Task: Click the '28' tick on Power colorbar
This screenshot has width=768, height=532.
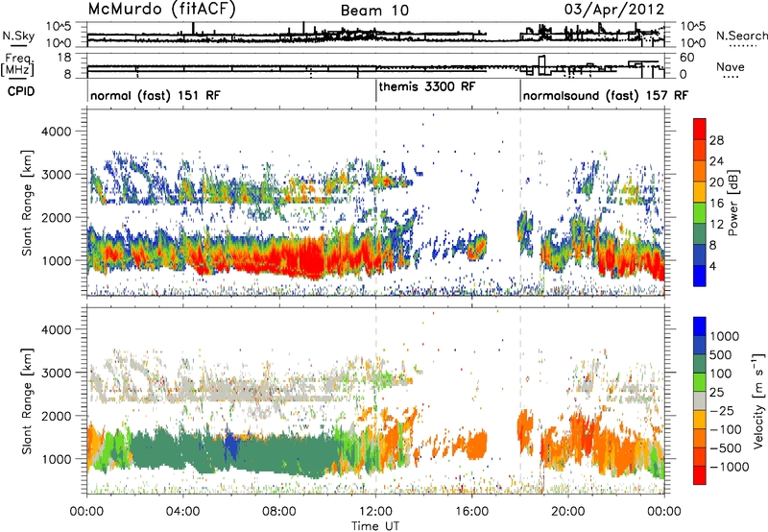Action: tap(716, 140)
